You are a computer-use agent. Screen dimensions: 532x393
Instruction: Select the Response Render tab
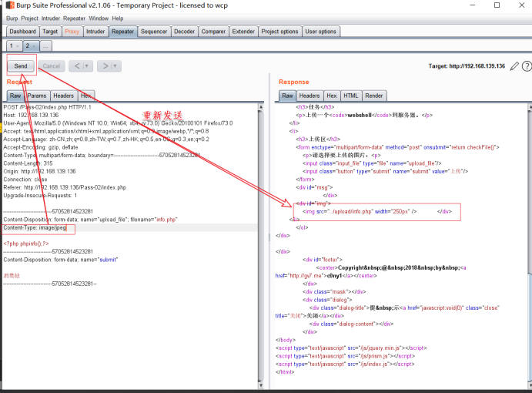(x=374, y=96)
